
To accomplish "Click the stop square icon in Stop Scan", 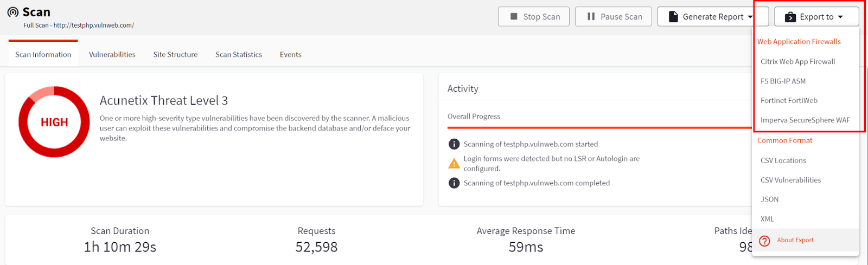I will pyautogui.click(x=514, y=16).
